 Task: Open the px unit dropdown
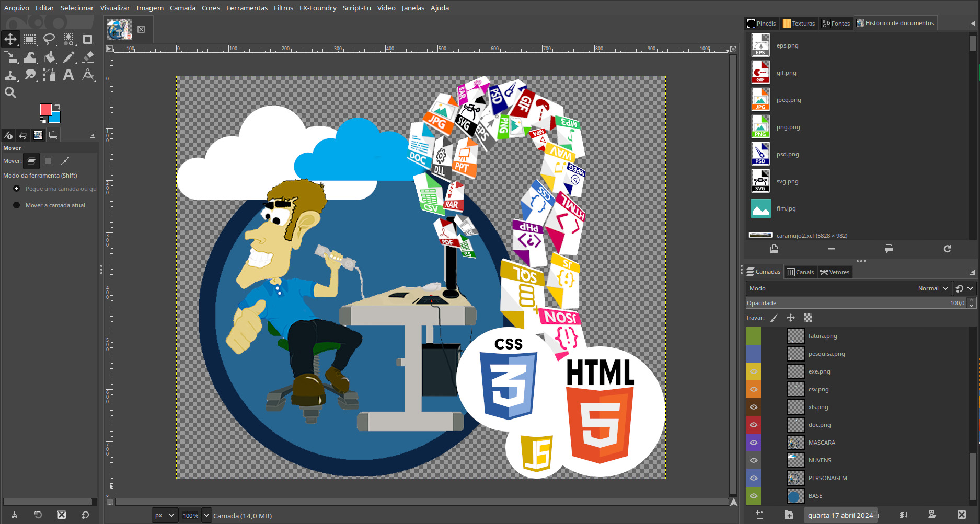[x=165, y=516]
